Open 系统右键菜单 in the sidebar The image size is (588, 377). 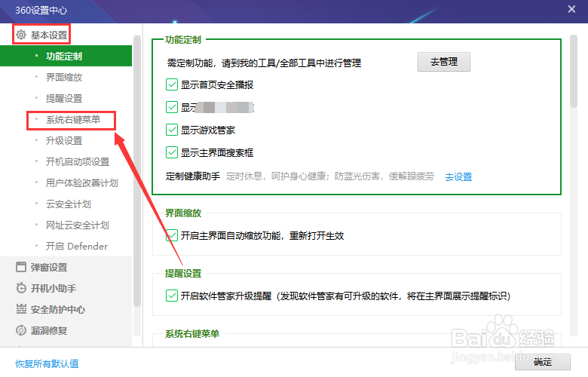(x=73, y=120)
